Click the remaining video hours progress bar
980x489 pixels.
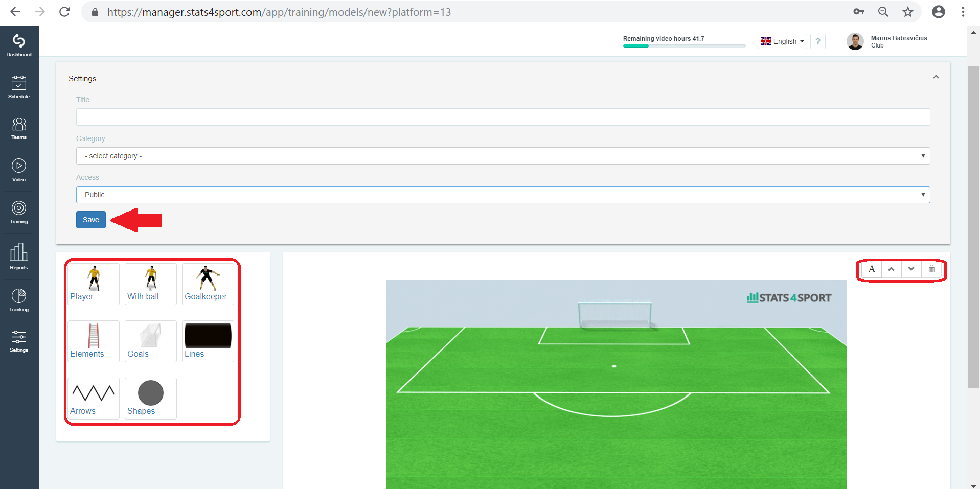click(x=684, y=46)
